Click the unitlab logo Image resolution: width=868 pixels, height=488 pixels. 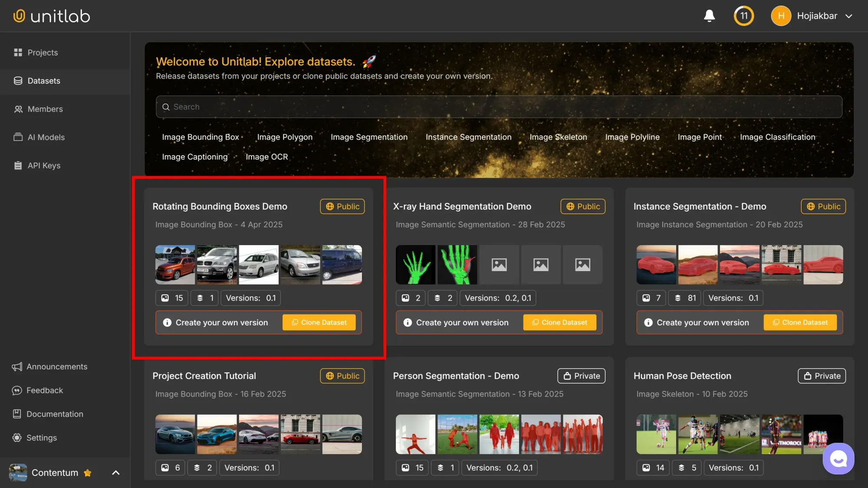click(52, 16)
